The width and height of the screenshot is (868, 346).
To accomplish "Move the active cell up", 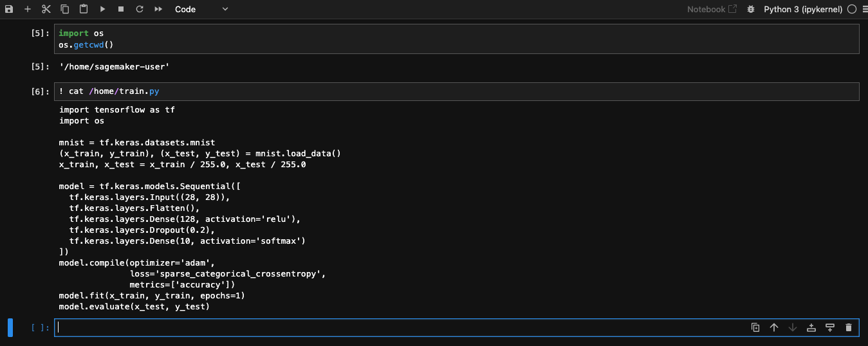I will point(774,327).
